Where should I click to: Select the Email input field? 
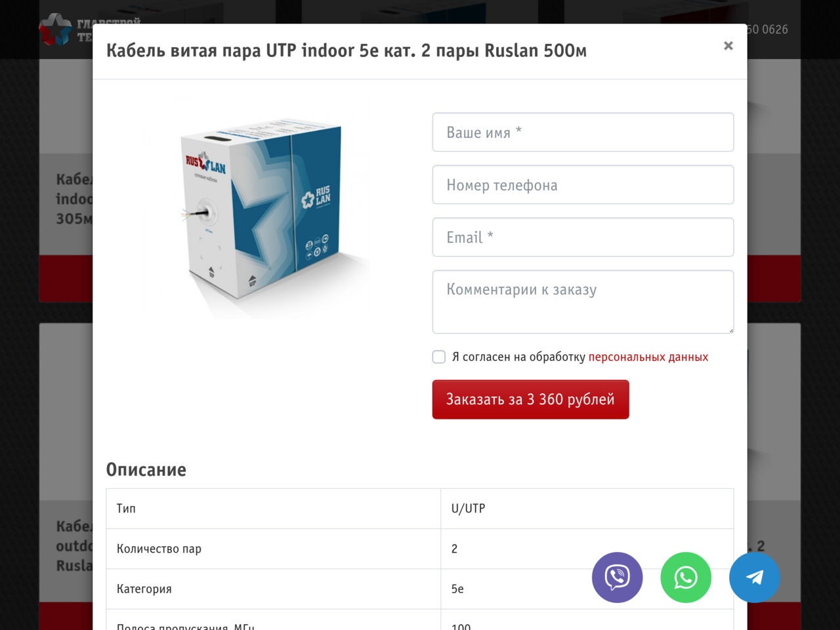tap(583, 237)
